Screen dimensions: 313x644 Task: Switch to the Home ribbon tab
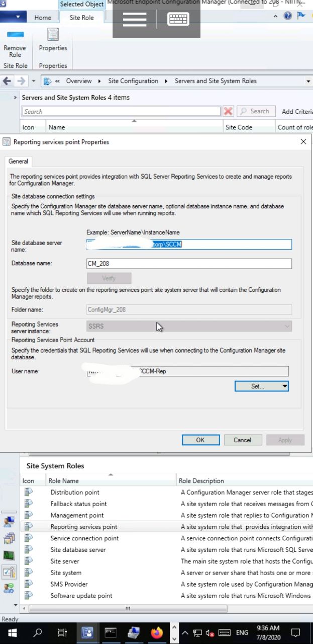click(43, 18)
